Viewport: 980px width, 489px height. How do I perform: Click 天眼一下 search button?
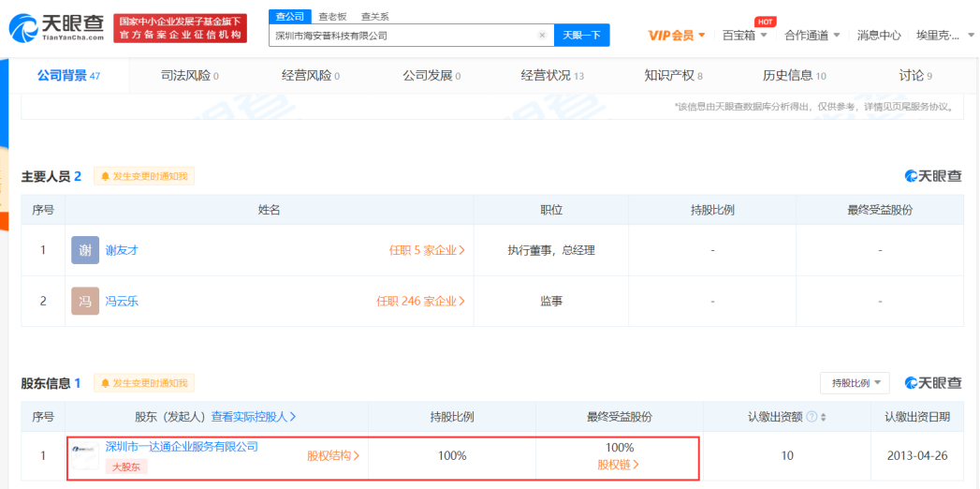[x=582, y=35]
